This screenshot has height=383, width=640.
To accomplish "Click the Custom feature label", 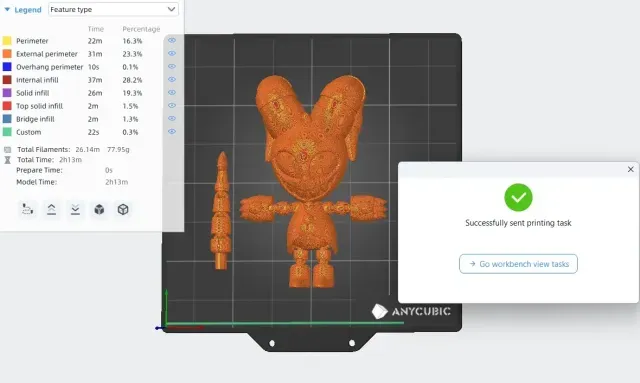I will tap(29, 132).
